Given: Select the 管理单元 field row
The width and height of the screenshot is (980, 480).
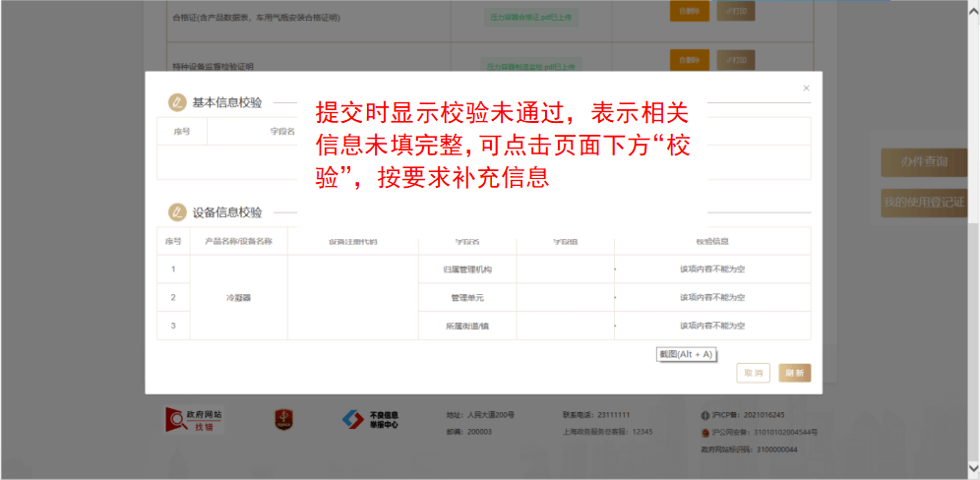Looking at the screenshot, I should [x=467, y=297].
